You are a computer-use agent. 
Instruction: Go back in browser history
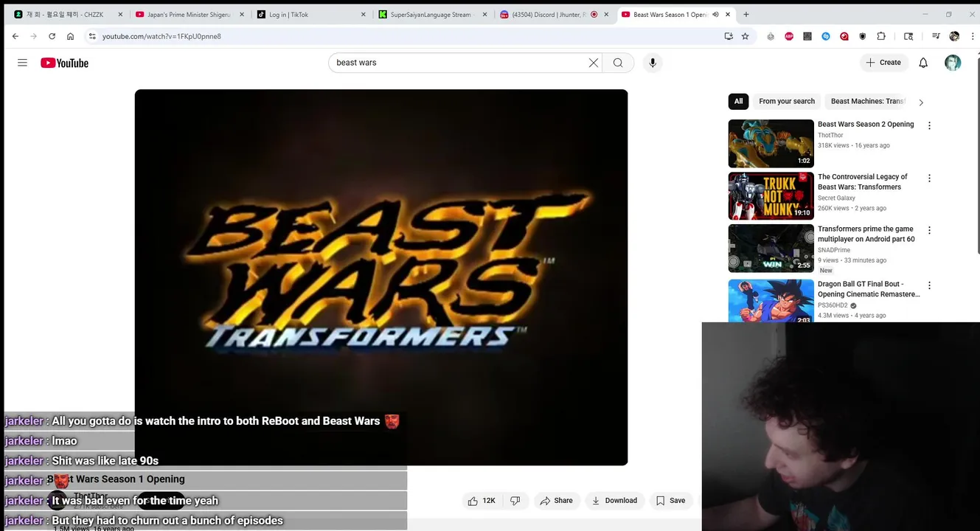point(15,36)
